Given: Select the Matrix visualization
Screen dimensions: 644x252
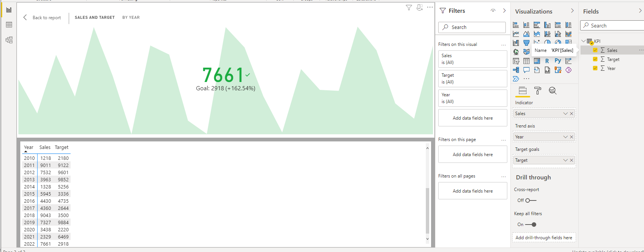Looking at the screenshot, I should (x=537, y=61).
